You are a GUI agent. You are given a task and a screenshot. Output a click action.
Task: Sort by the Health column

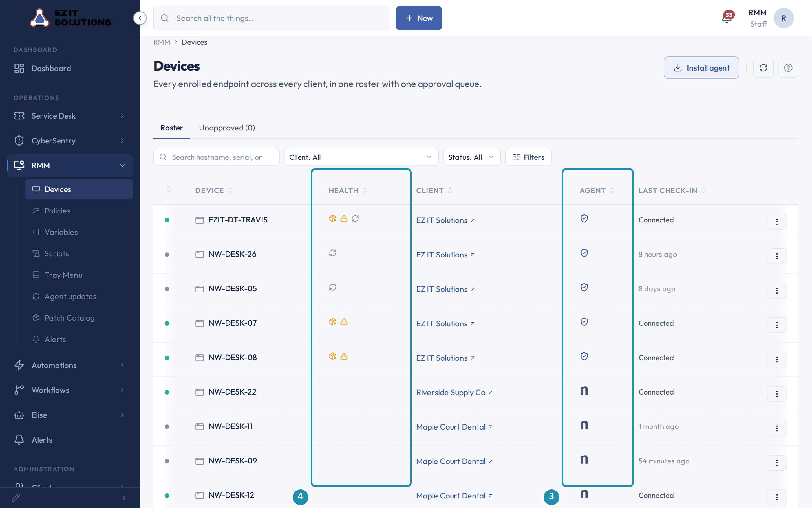tap(348, 190)
